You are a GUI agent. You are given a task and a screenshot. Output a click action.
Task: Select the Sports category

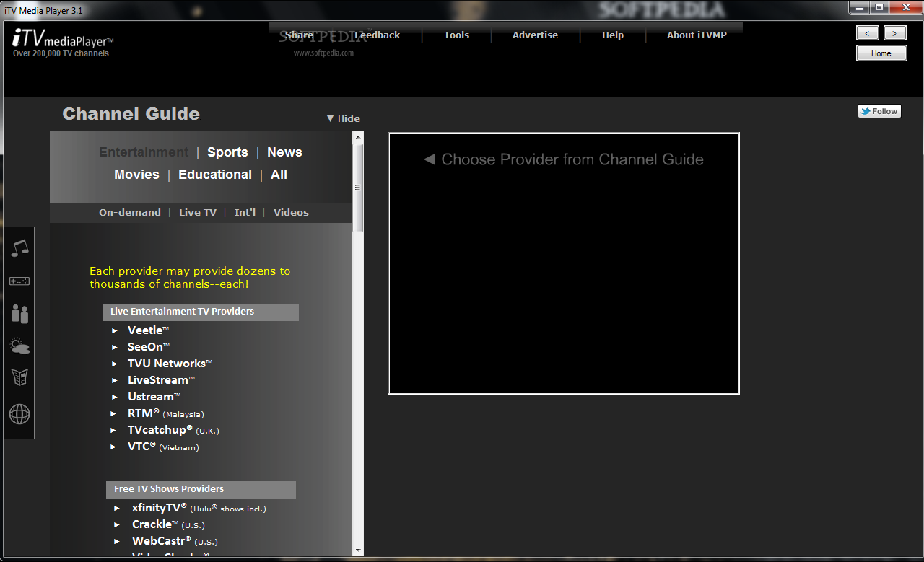point(227,152)
